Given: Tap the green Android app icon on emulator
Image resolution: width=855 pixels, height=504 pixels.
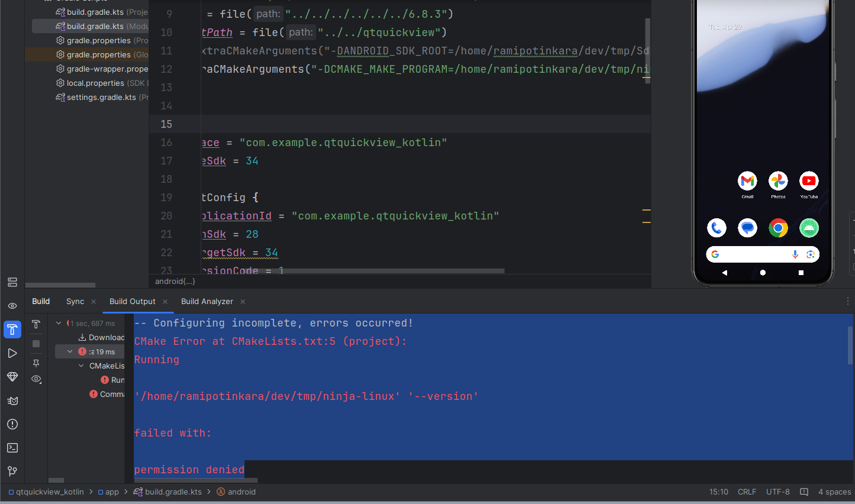Looking at the screenshot, I should (809, 228).
